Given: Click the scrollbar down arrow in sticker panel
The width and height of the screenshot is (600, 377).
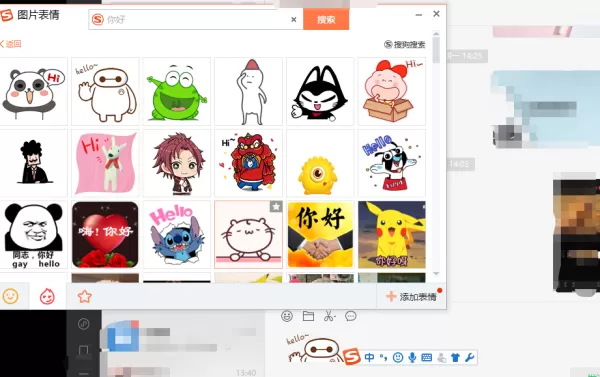Looking at the screenshot, I should [436, 274].
